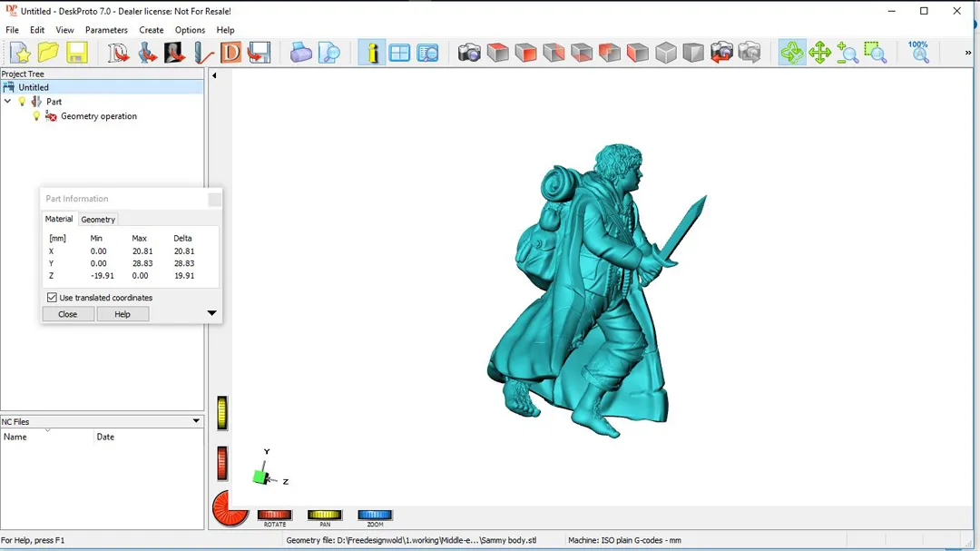Click the blue vase with red arrow icon
The width and height of the screenshot is (980, 551).
click(147, 53)
